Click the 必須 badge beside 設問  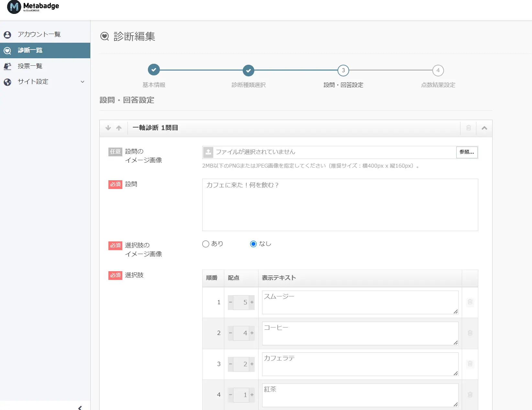click(115, 184)
